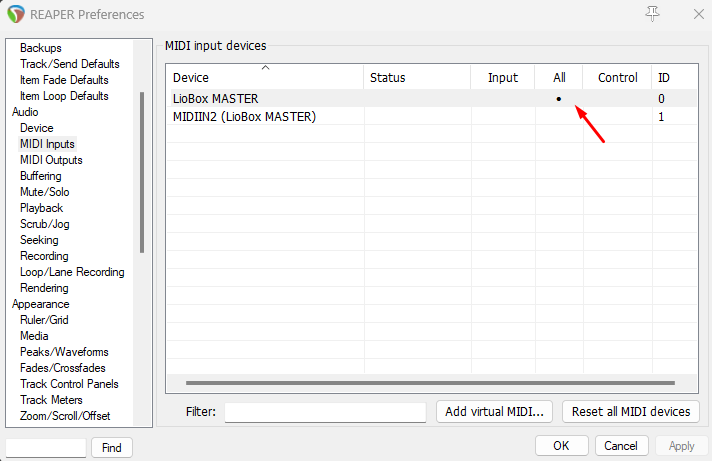Close the REAPER Preferences window
Screen dimensions: 712x461
pos(698,14)
